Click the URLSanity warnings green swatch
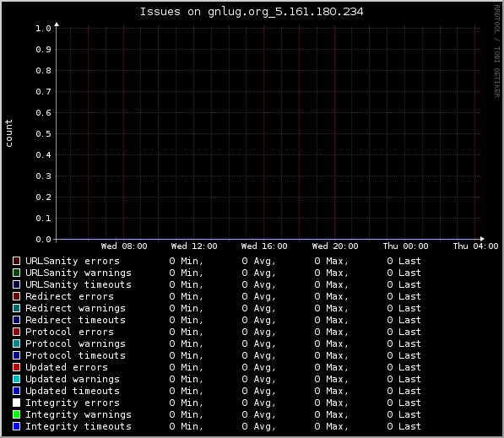The height and width of the screenshot is (438, 504). (x=16, y=273)
